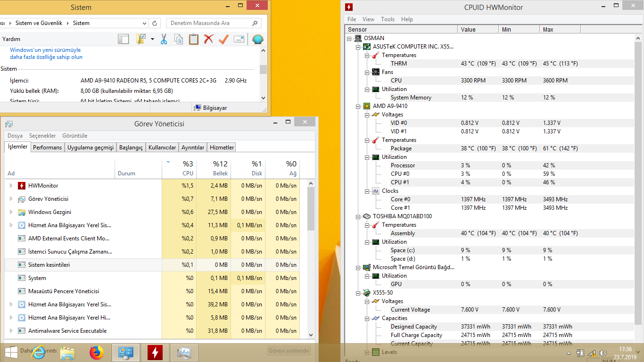Open the folder options icon in Sistem toolbar
This screenshot has width=644, height=362.
(x=140, y=39)
